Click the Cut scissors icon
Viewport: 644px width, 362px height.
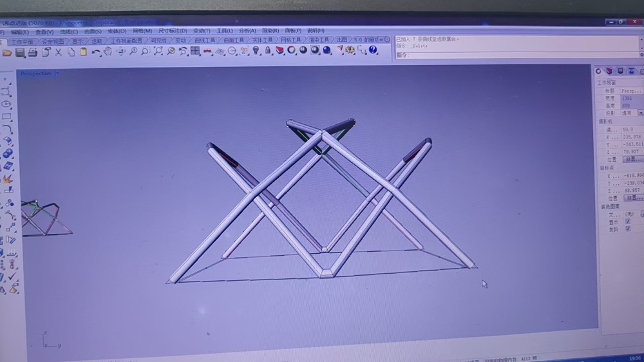(x=59, y=52)
